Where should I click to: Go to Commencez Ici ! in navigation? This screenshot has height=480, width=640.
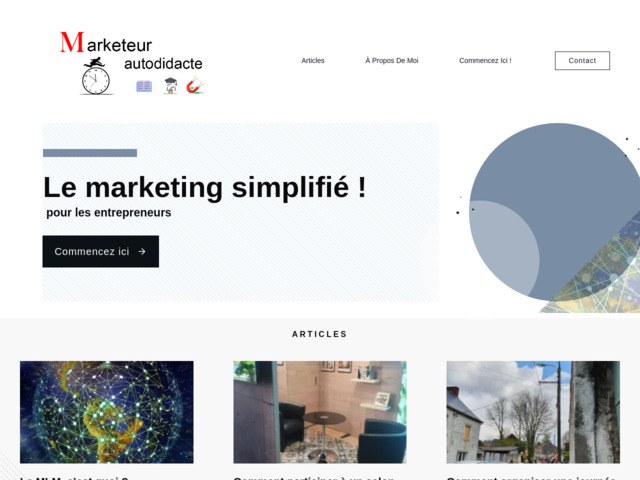point(485,60)
